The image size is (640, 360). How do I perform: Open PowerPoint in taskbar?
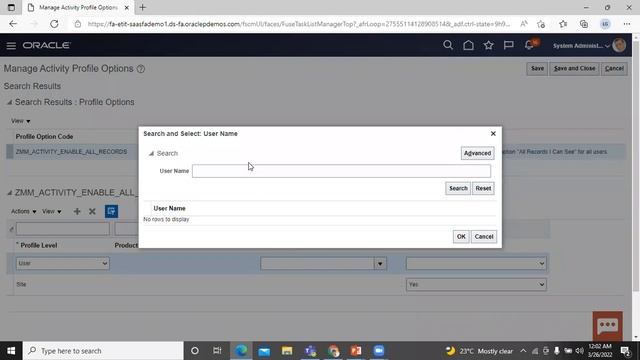(356, 351)
